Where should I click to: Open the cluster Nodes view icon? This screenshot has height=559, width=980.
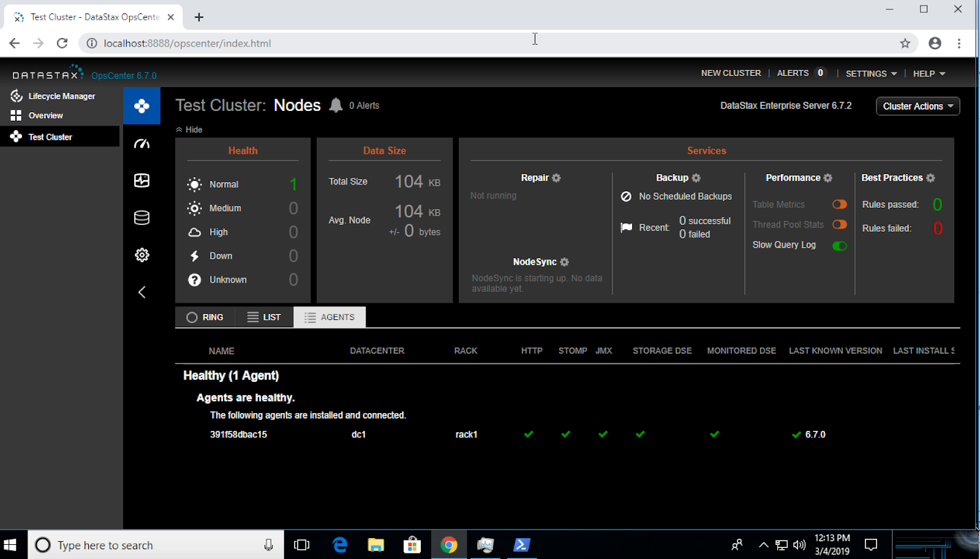click(141, 106)
